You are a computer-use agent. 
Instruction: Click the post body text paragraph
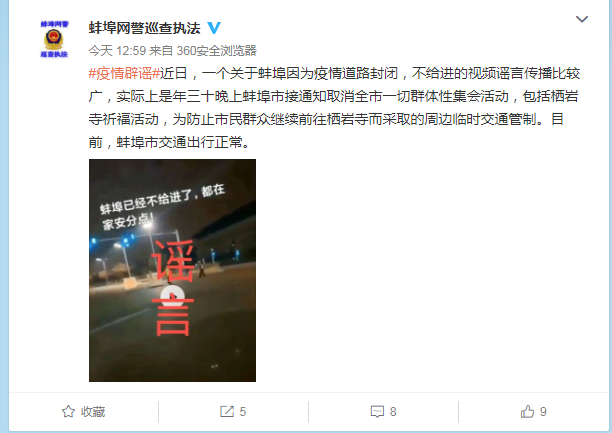coord(334,107)
